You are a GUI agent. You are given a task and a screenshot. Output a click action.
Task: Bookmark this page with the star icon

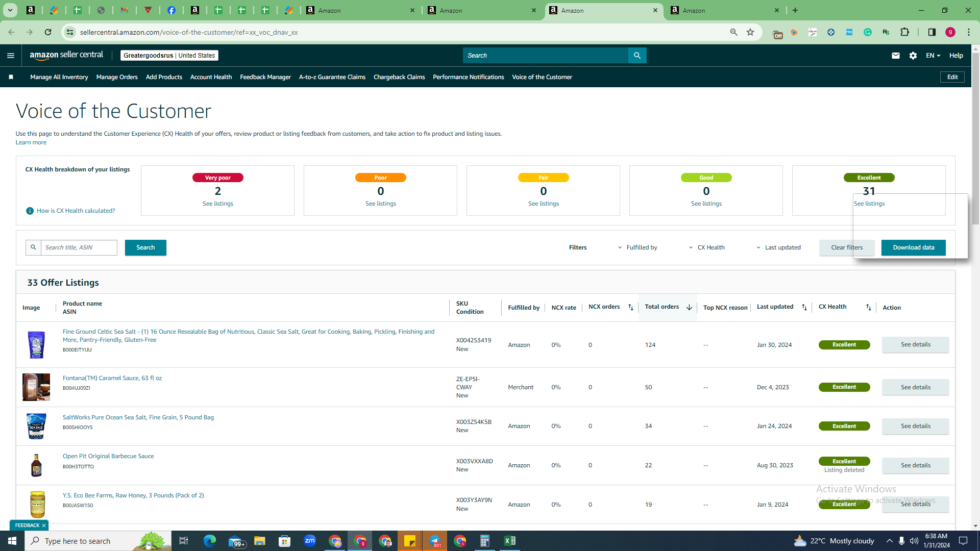tap(750, 32)
